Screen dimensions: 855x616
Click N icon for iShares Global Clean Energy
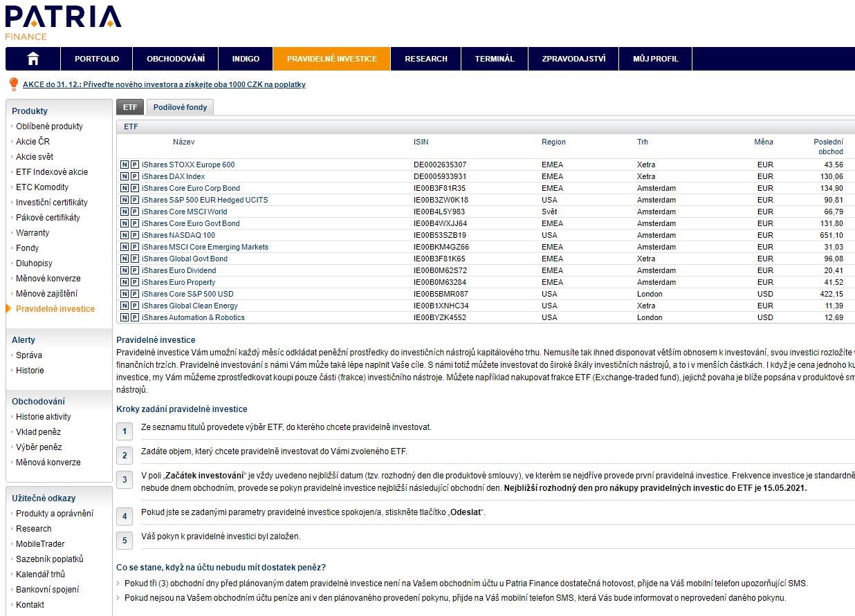point(125,306)
